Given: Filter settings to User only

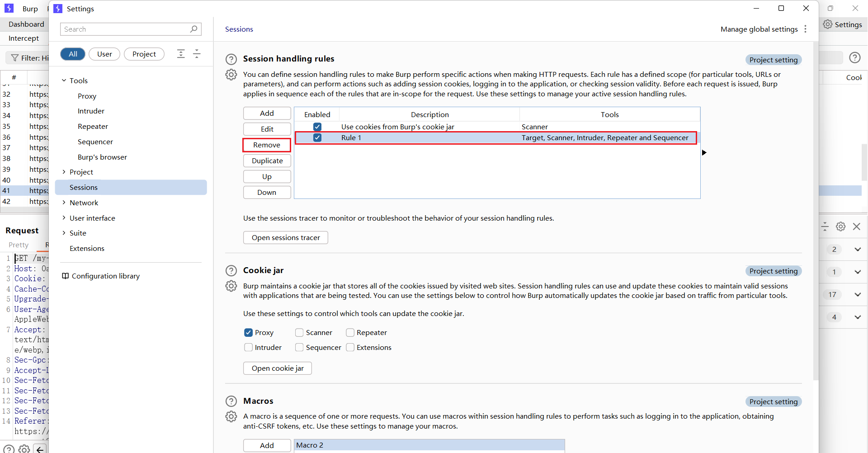Looking at the screenshot, I should (104, 54).
